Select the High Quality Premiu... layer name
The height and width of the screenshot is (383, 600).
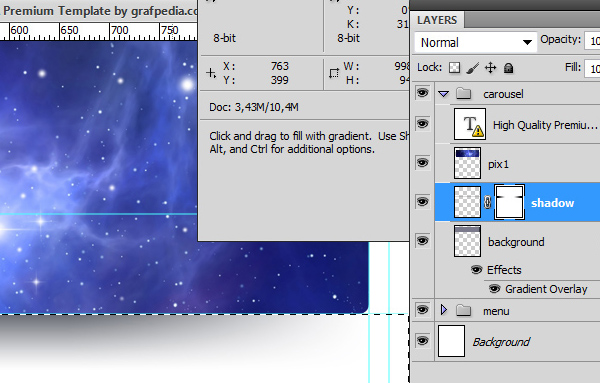tap(545, 125)
